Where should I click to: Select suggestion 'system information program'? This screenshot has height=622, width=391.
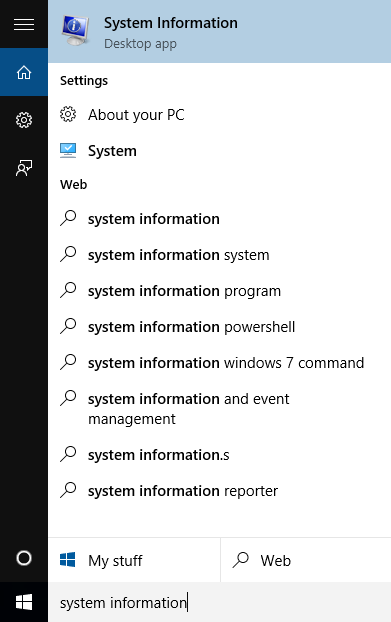click(219, 291)
